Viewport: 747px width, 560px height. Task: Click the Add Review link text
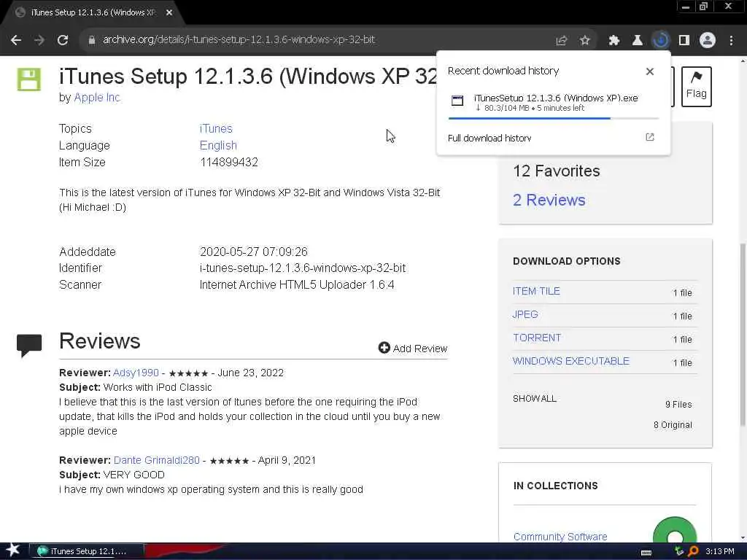[419, 349]
